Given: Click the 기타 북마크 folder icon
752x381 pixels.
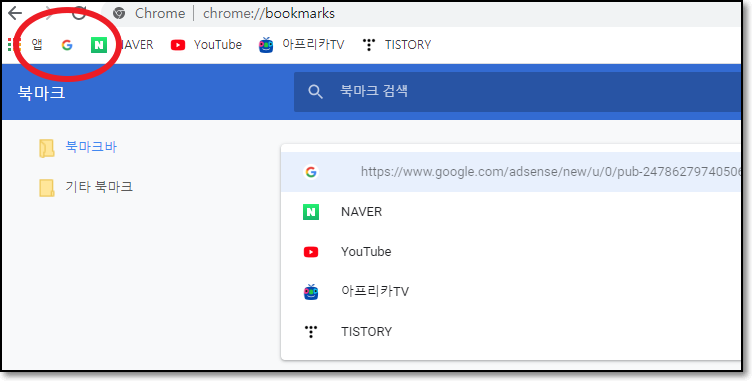Looking at the screenshot, I should point(47,188).
